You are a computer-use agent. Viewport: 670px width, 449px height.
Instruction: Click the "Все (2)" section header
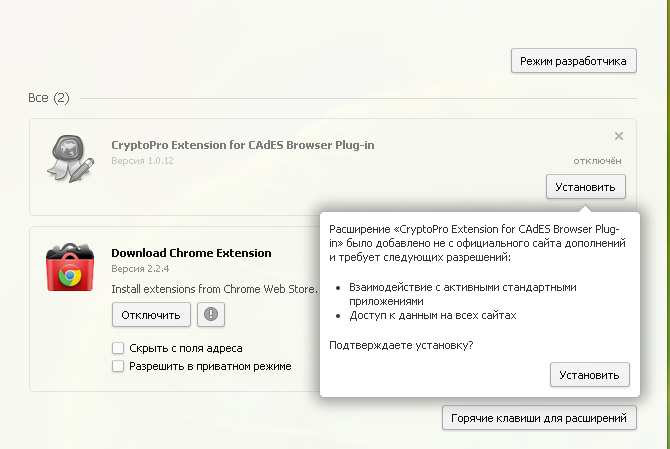[48, 98]
